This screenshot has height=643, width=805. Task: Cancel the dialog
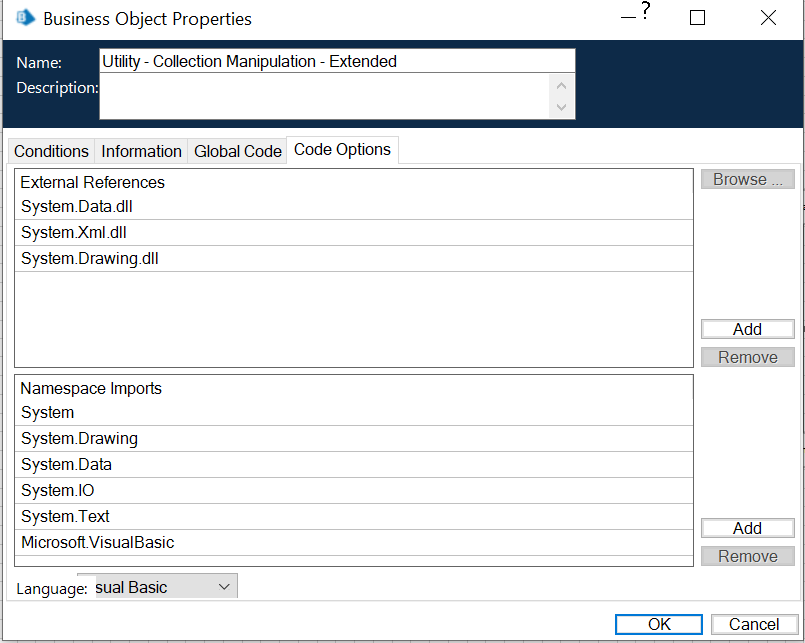754,624
